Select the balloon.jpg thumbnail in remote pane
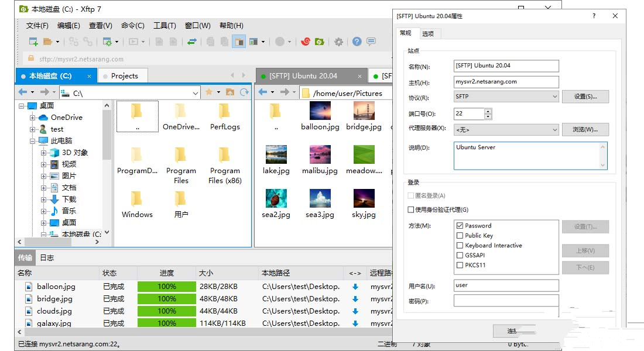644x351 pixels. (320, 111)
